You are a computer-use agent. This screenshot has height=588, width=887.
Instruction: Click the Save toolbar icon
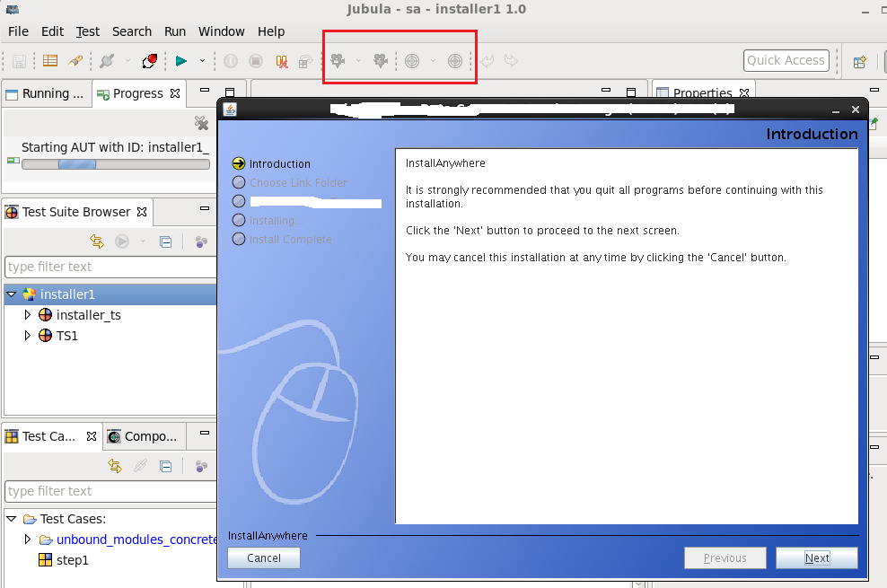[x=19, y=61]
